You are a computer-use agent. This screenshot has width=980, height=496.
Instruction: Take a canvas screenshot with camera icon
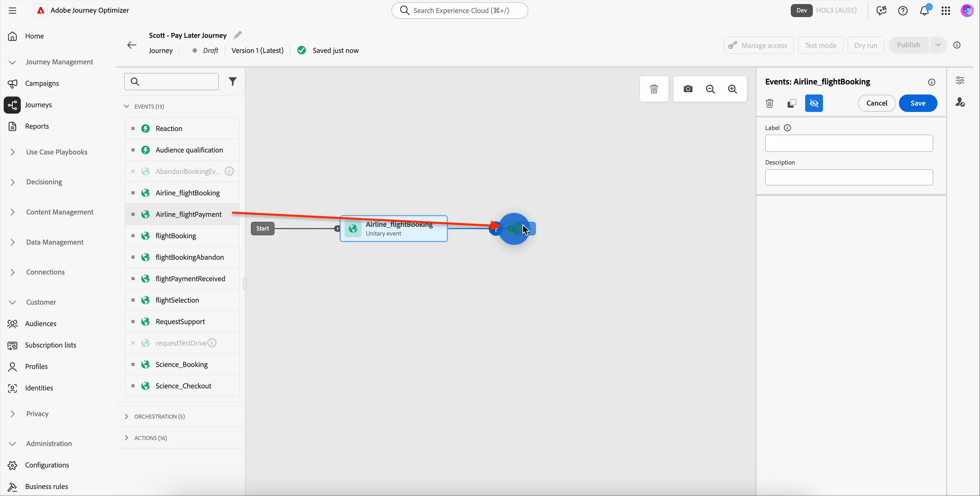(688, 89)
